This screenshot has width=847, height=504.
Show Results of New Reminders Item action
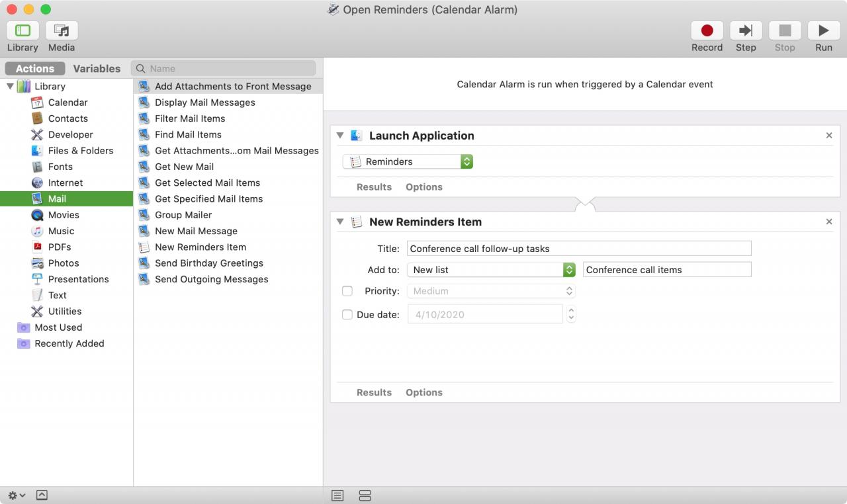click(374, 392)
